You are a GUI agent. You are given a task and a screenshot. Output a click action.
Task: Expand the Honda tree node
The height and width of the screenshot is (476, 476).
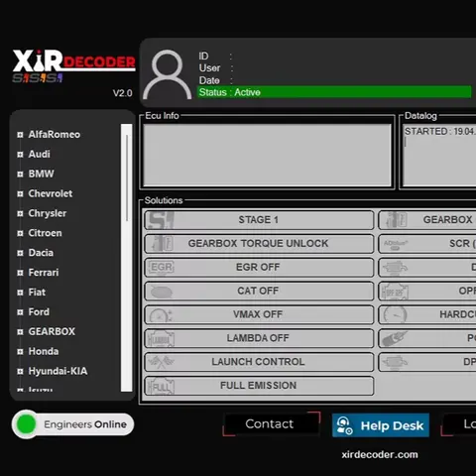tap(20, 352)
